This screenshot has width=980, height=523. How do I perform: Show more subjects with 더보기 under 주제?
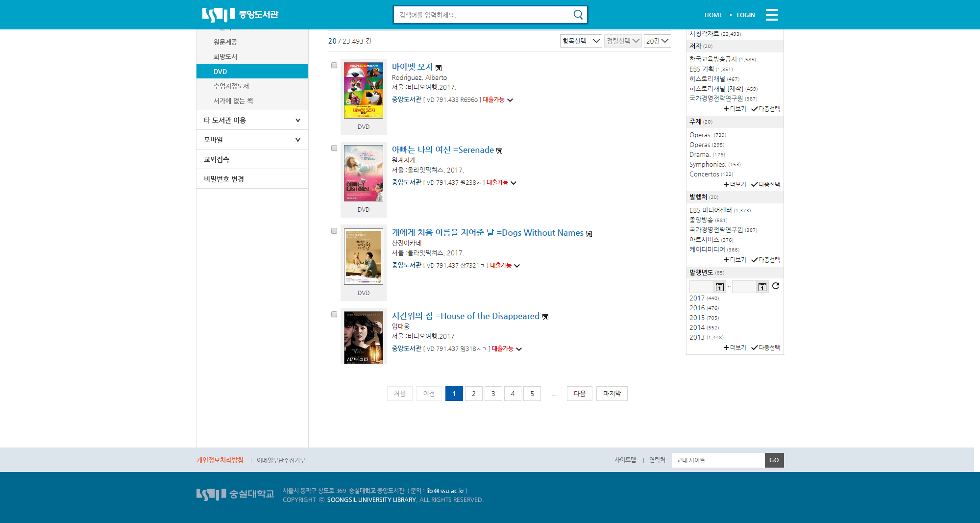pyautogui.click(x=735, y=184)
